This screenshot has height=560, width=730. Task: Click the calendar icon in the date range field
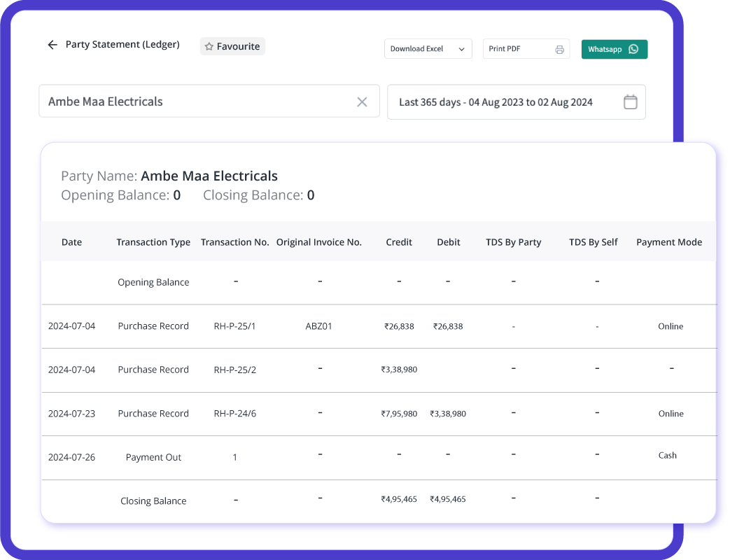[631, 101]
